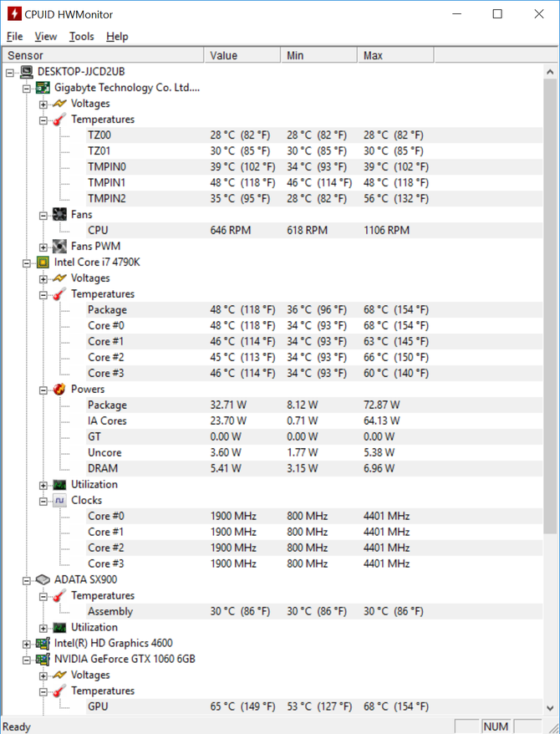
Task: Click the Max column header
Action: click(396, 55)
